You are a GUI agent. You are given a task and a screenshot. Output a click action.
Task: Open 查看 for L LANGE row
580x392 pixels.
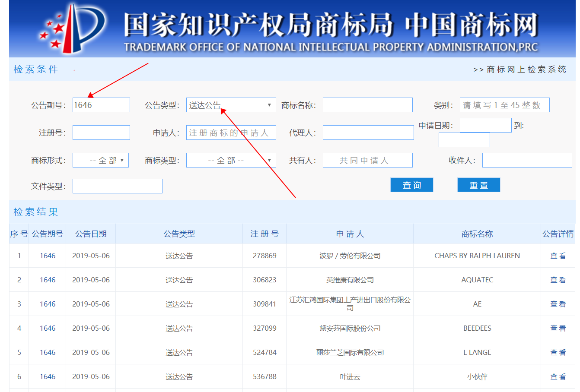coord(558,352)
